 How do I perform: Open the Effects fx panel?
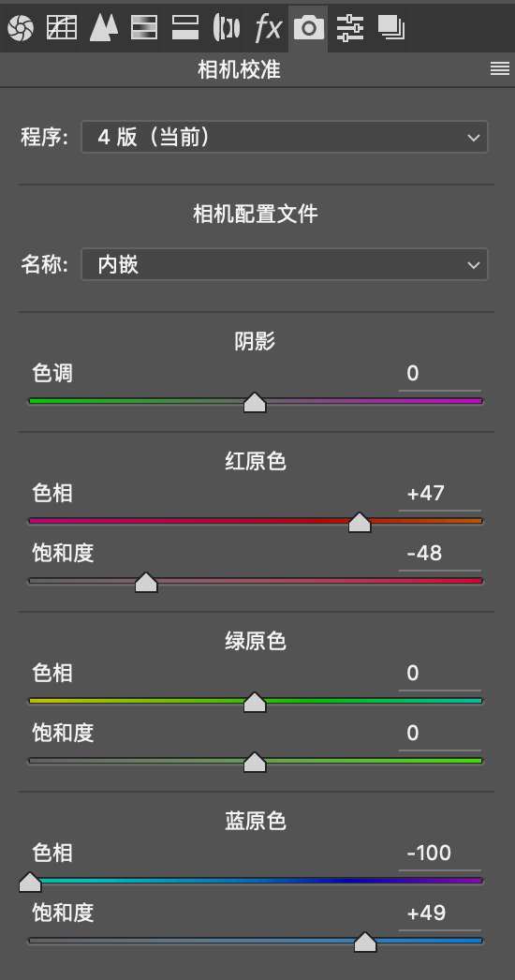268,28
